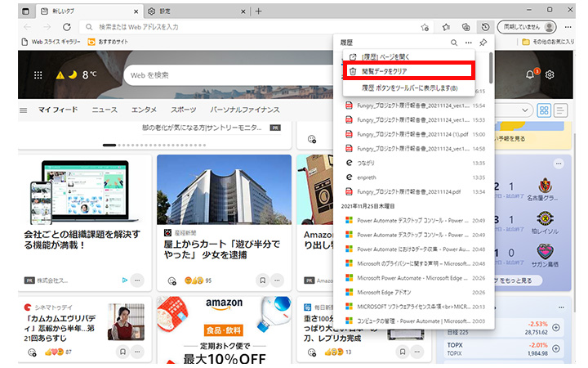Open a new tab with plus button
This screenshot has height=368, width=588.
coord(259,11)
